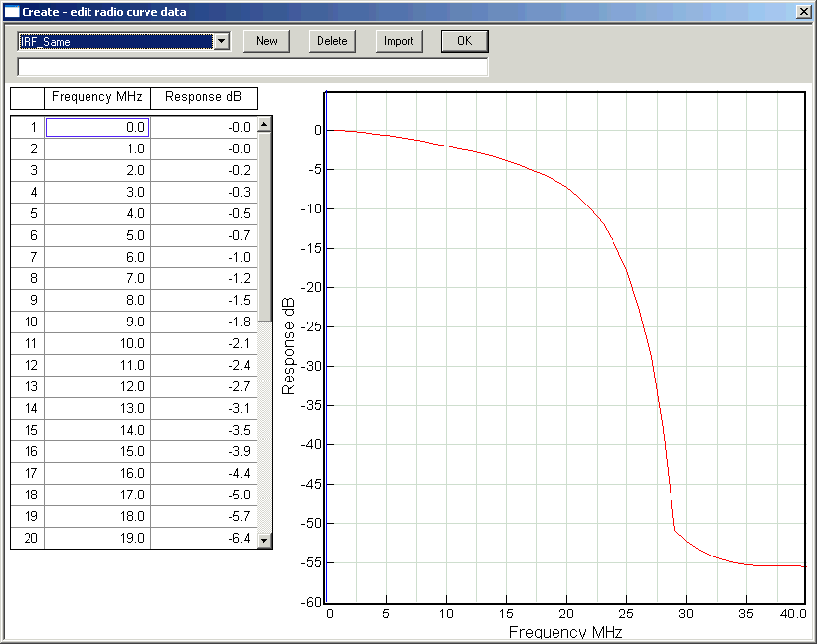Click the Import button
This screenshot has width=817, height=644.
398,41
